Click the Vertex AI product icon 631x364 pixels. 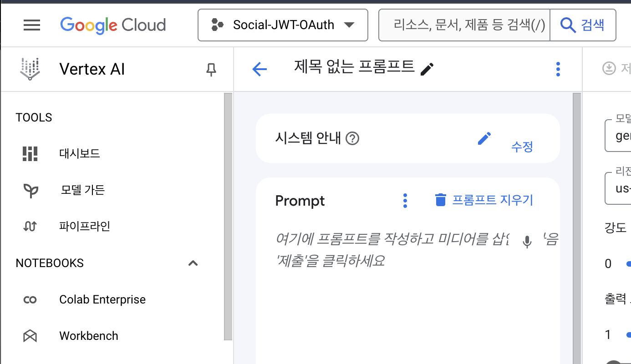coord(30,69)
